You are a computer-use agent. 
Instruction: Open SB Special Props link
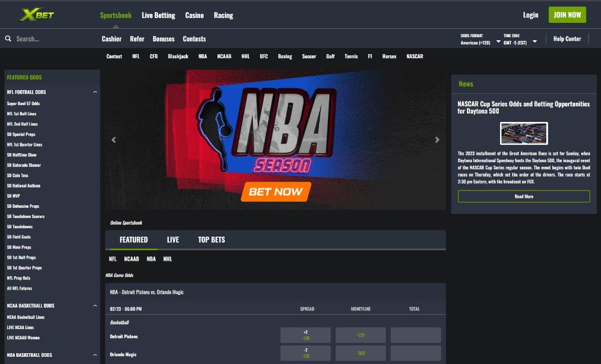[x=21, y=135]
